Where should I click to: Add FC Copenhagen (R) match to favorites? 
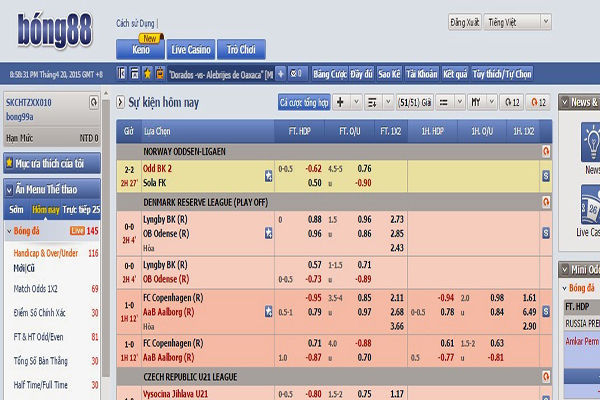point(269,312)
